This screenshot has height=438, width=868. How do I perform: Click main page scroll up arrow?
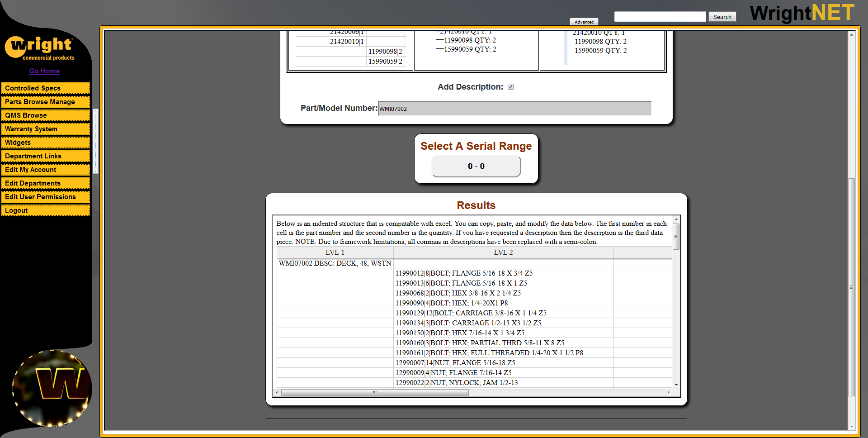(851, 35)
